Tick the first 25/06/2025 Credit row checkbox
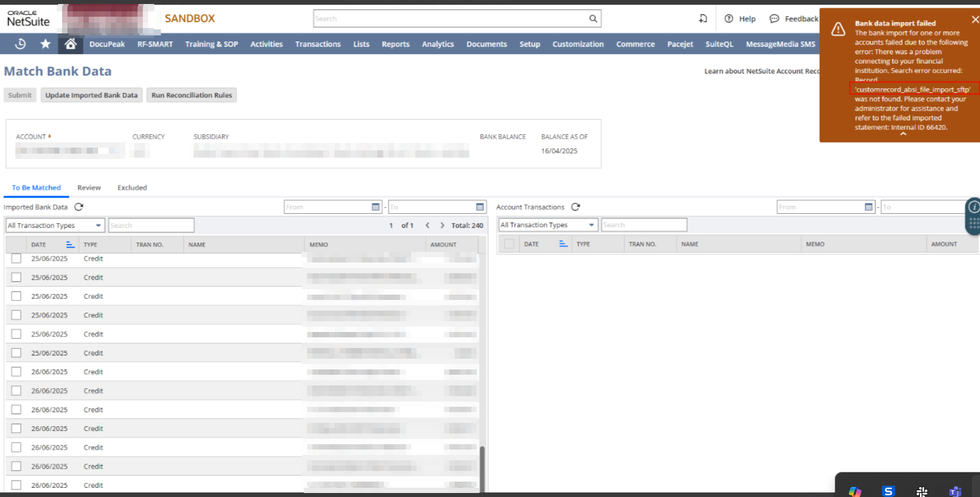 (x=16, y=259)
